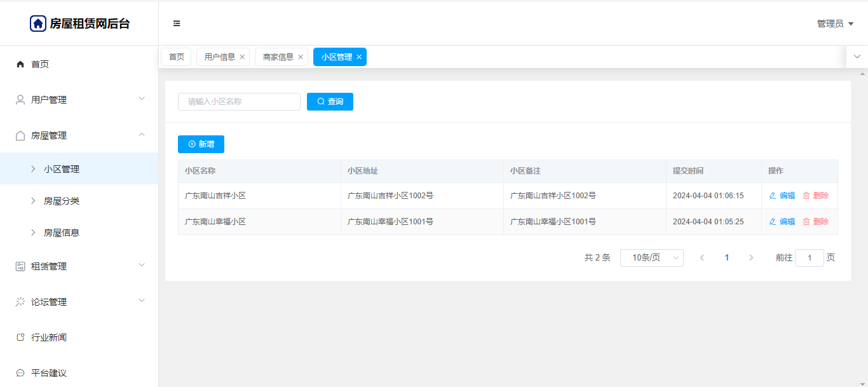Screen dimensions: 868x387
Task: Close the 用户信息 tab
Action: pos(242,57)
